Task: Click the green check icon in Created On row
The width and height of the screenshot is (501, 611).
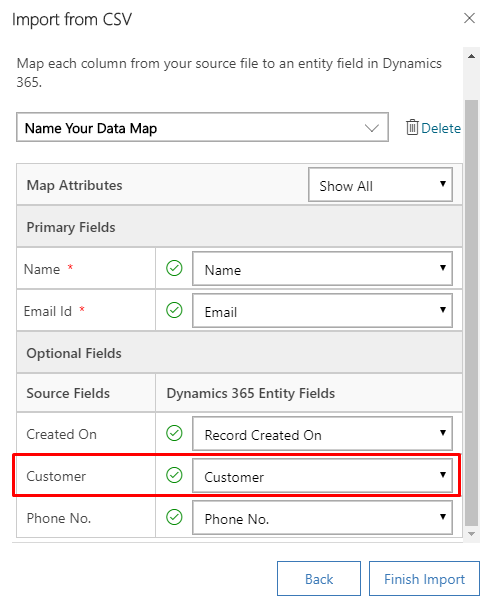Action: pyautogui.click(x=174, y=433)
